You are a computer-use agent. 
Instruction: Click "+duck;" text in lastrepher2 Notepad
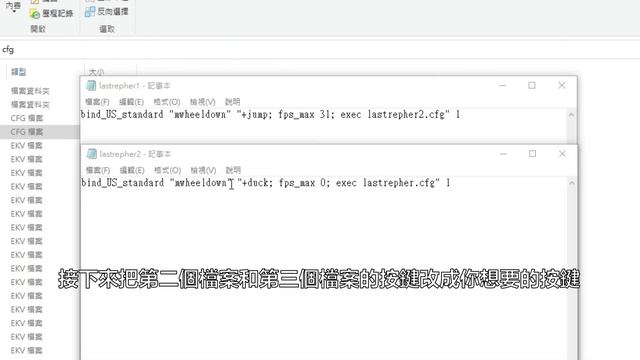[x=257, y=183]
